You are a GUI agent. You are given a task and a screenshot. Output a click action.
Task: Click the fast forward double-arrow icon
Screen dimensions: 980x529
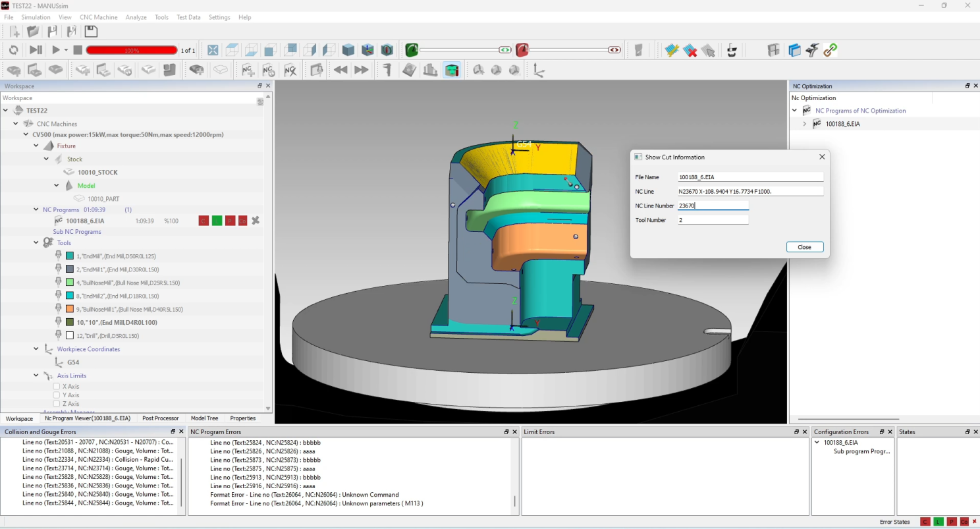tap(362, 70)
